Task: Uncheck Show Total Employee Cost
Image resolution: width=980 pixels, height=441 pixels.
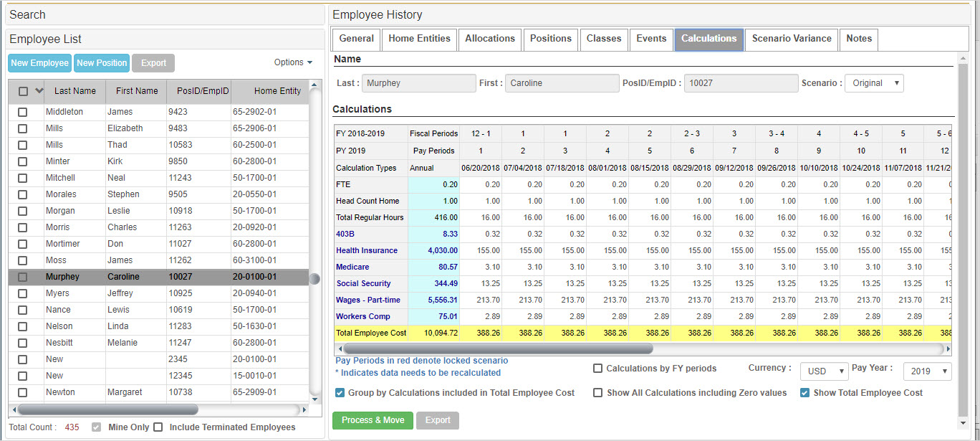Action: tap(804, 393)
